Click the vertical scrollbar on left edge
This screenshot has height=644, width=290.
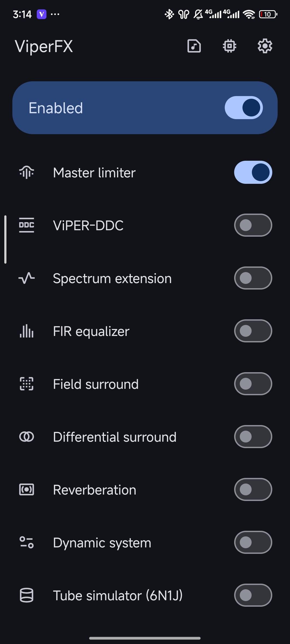tap(5, 239)
